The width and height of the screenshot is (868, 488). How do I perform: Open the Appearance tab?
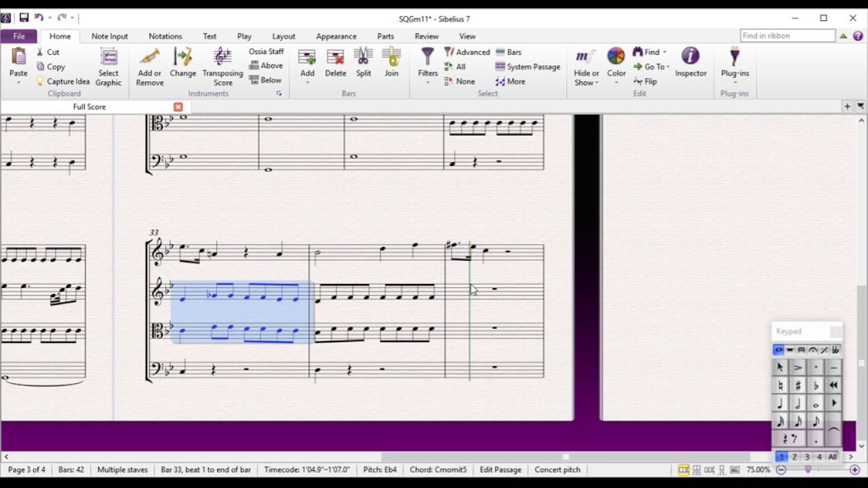pos(336,36)
